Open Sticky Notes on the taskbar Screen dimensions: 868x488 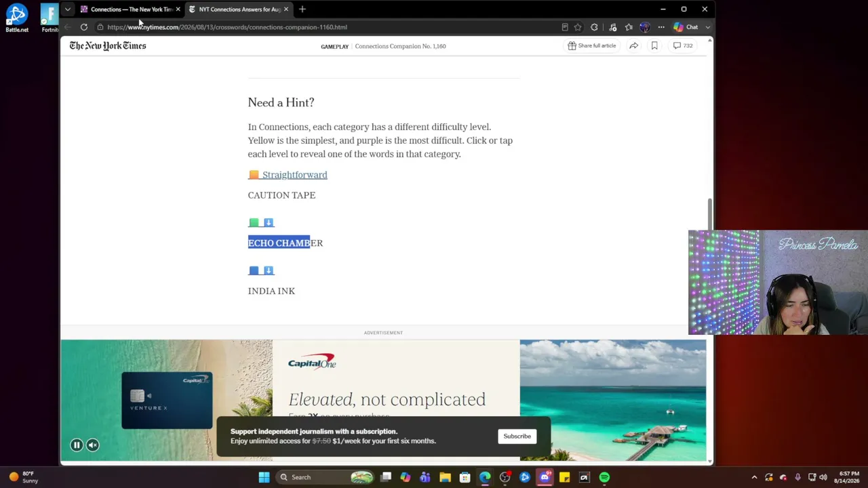click(x=564, y=477)
